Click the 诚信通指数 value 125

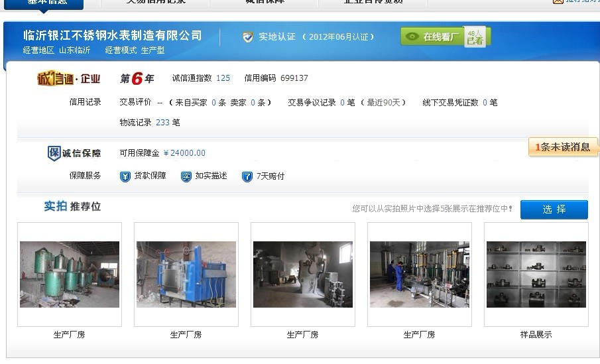[223, 78]
